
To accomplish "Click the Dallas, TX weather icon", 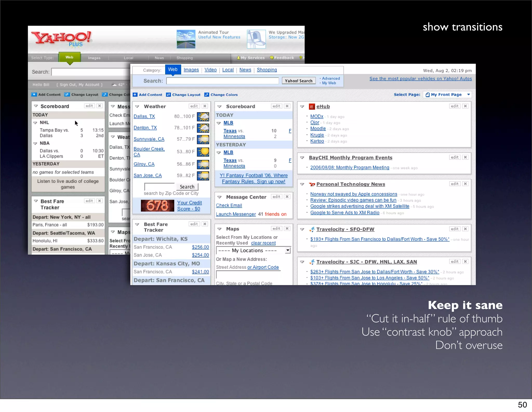I will [x=203, y=117].
